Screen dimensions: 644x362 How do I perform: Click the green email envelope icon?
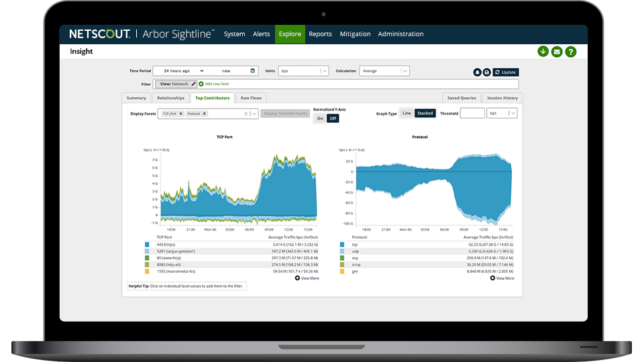click(557, 52)
